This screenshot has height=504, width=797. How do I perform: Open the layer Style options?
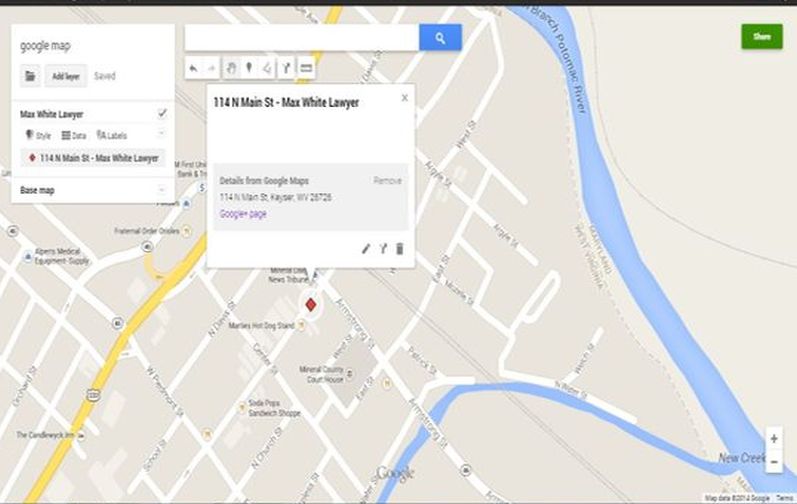[x=37, y=134]
